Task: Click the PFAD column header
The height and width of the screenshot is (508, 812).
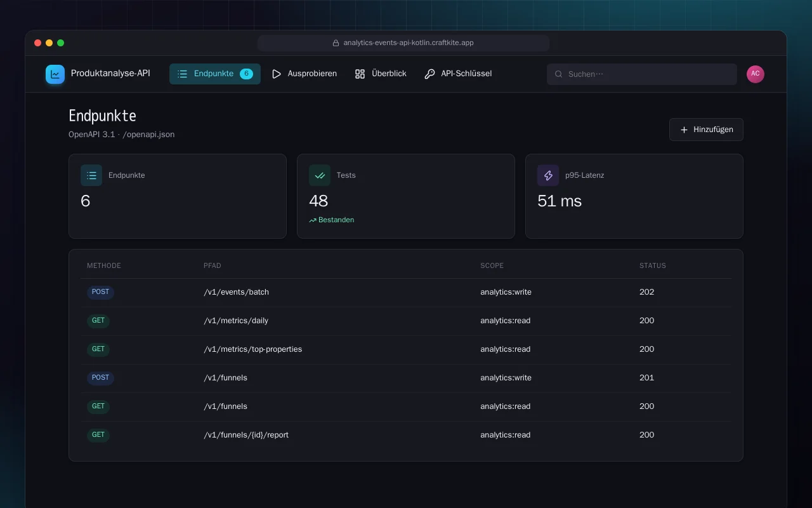Action: [x=213, y=265]
